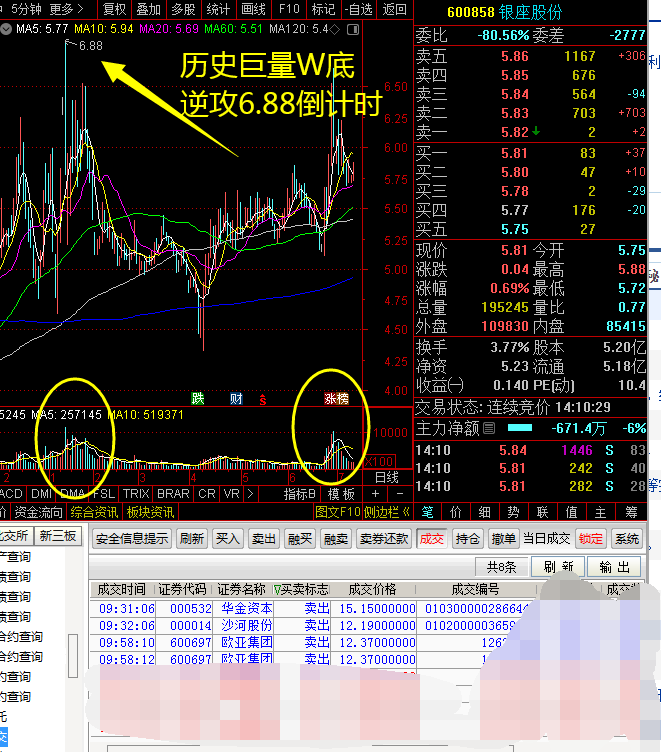Viewport: 661px width, 752px height.
Task: Switch to the 势 trend tab
Action: tap(513, 512)
